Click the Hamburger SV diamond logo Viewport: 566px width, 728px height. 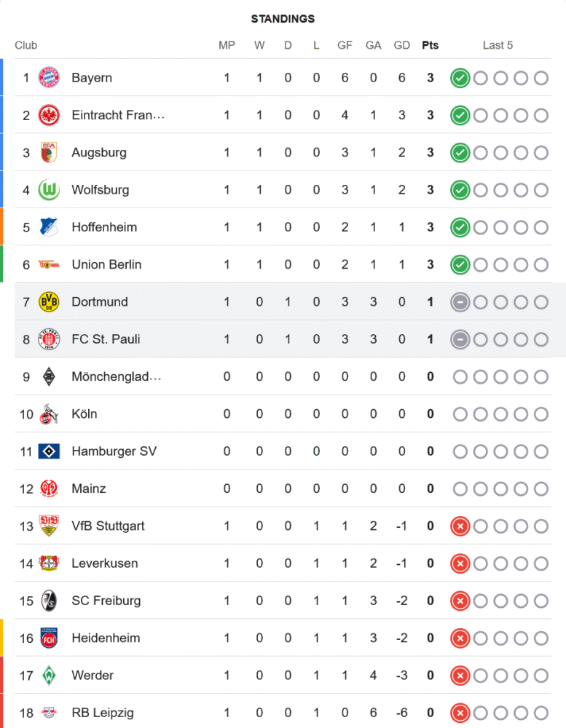(x=49, y=451)
